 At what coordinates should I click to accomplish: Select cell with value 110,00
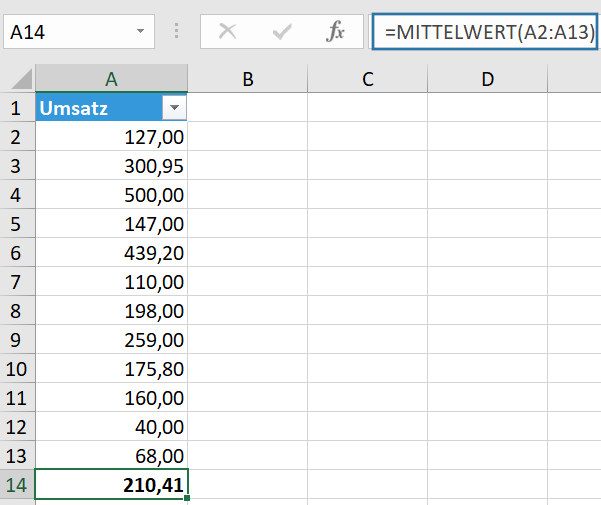(112, 281)
